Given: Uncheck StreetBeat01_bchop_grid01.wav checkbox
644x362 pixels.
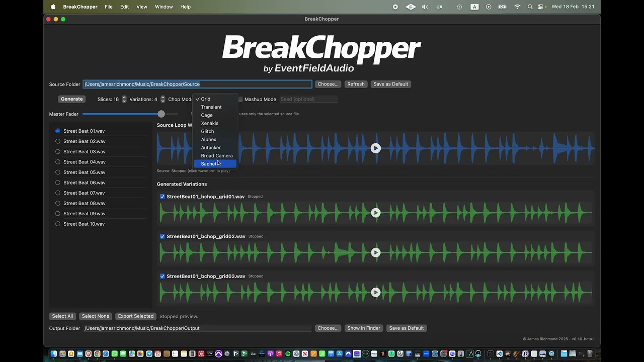Looking at the screenshot, I should (162, 197).
